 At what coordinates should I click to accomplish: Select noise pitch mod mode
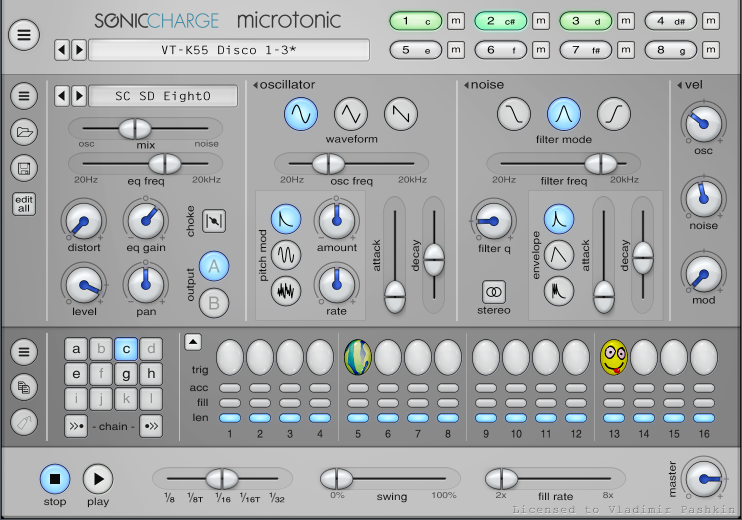[x=286, y=291]
